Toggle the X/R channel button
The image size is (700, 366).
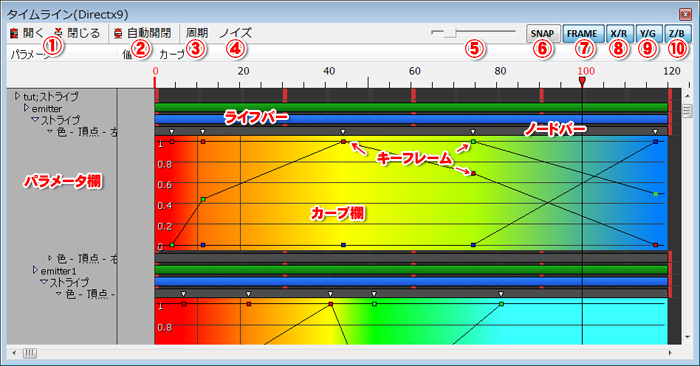[619, 34]
